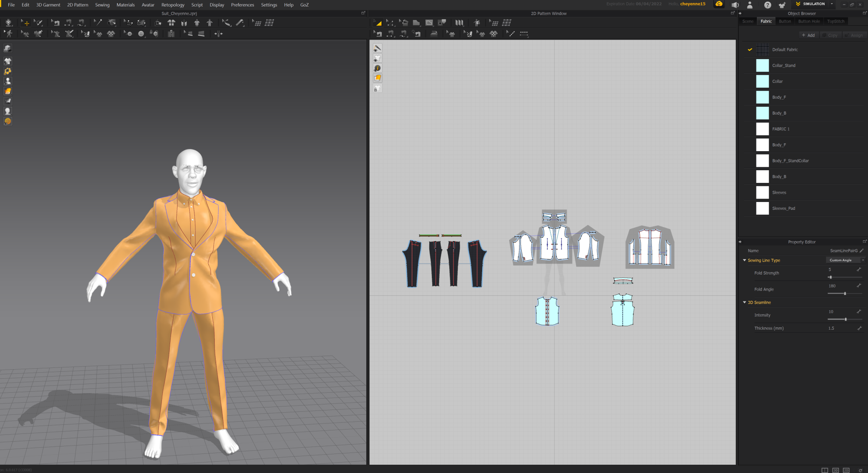The width and height of the screenshot is (868, 473).
Task: Select the pleats fold tool in 2D toolbar
Action: tap(459, 23)
